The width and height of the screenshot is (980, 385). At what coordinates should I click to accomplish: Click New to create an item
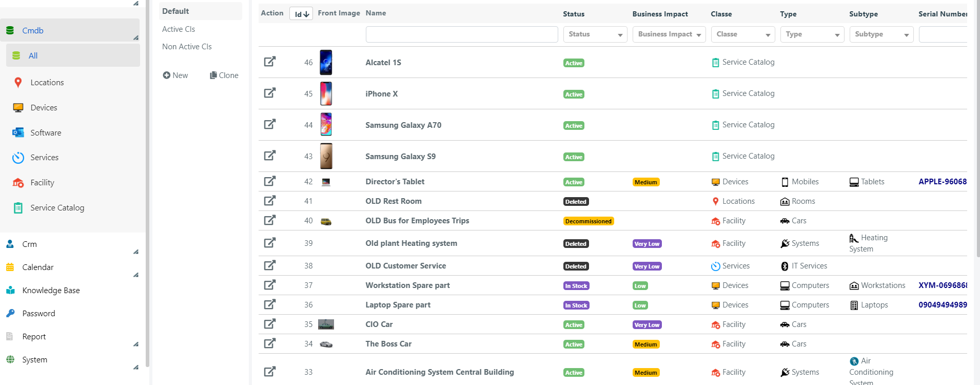tap(175, 75)
